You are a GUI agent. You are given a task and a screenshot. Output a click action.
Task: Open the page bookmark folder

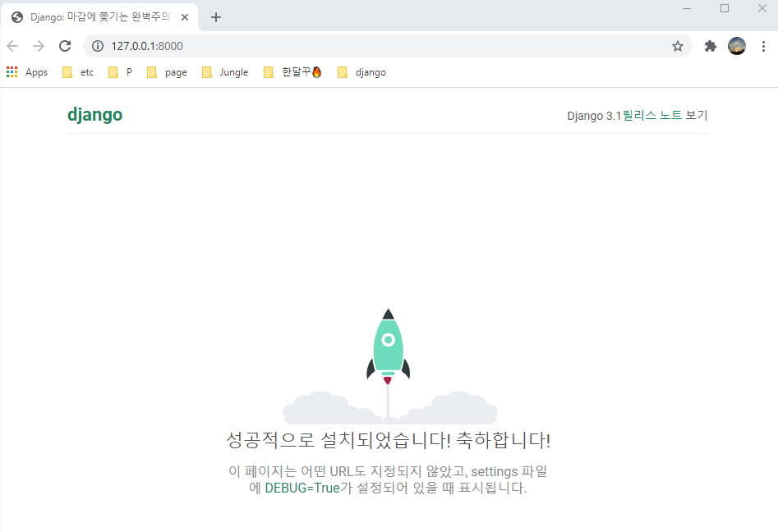point(167,72)
